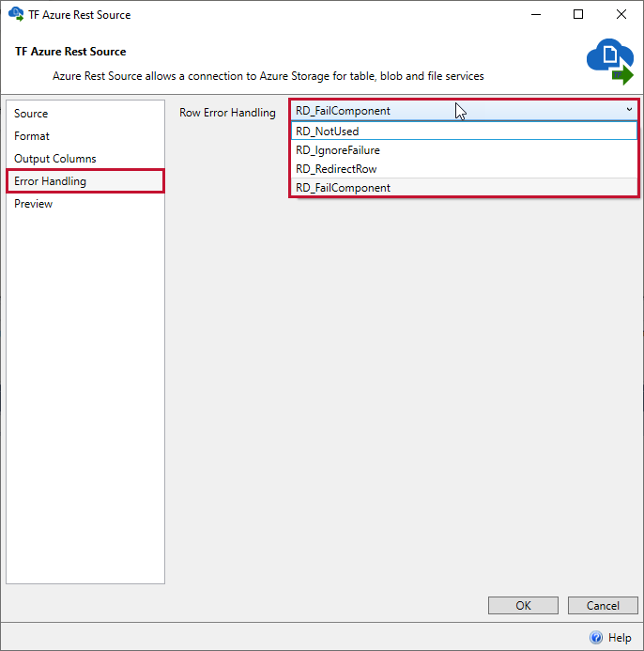This screenshot has height=651, width=644.
Task: Select RD_RedirectRow option
Action: [464, 169]
